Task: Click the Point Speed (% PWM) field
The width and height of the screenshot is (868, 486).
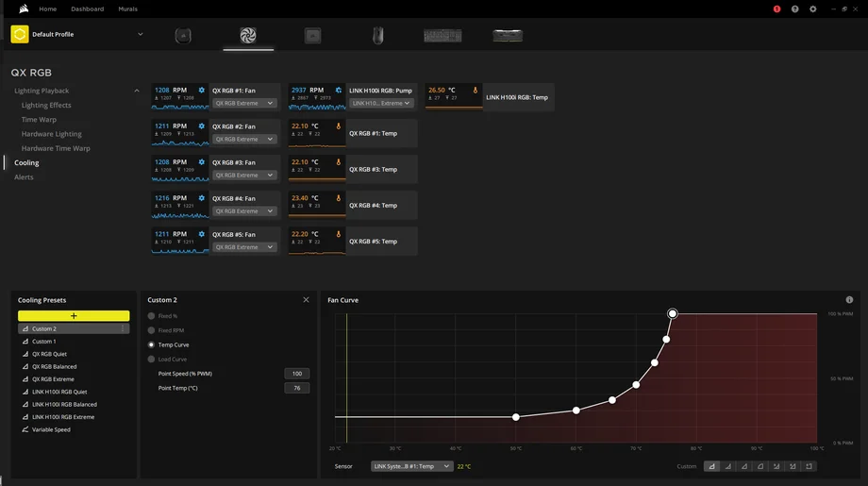Action: tap(296, 374)
